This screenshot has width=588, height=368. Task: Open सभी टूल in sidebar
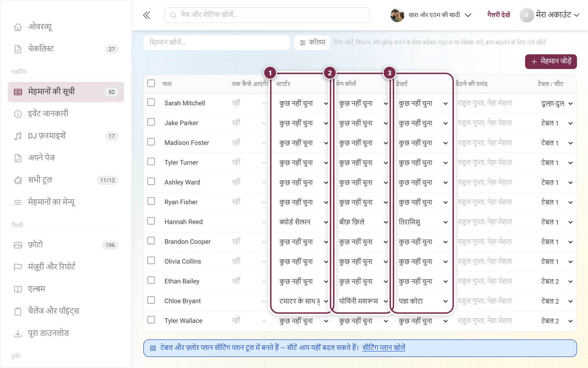[66, 180]
